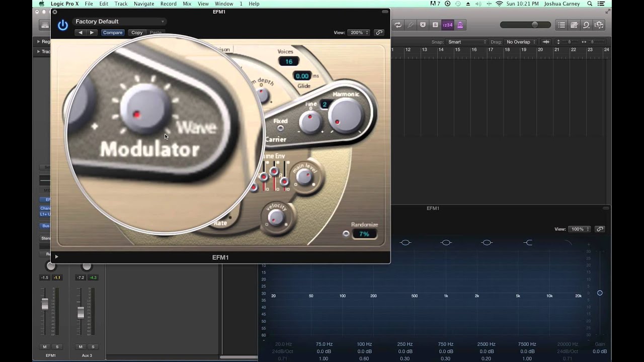Toggle 20000 Hz low-pass band icon
Screen dimensions: 644x362
click(x=568, y=242)
